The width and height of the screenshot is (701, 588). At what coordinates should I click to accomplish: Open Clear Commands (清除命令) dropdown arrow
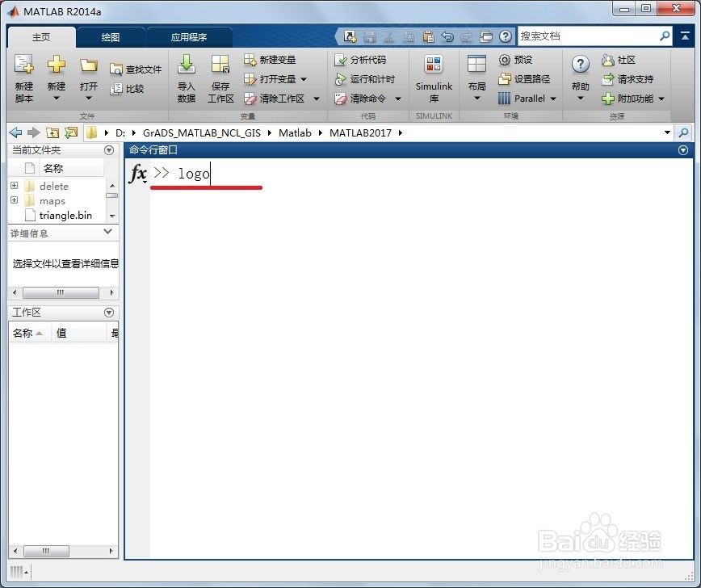398,99
